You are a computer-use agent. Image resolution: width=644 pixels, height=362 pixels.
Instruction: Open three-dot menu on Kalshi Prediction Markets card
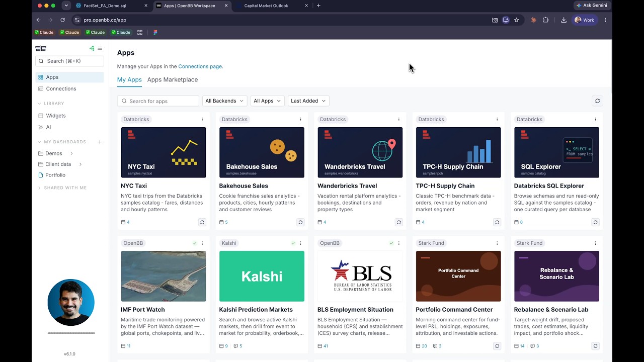[300, 243]
